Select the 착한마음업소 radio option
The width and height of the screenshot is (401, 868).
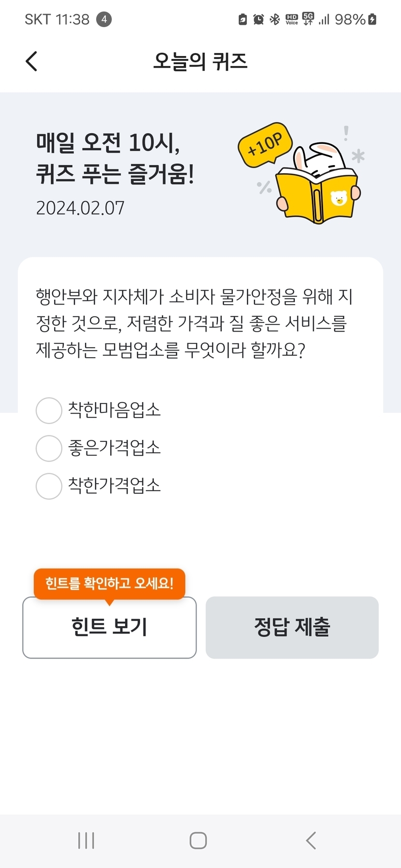[x=49, y=410]
